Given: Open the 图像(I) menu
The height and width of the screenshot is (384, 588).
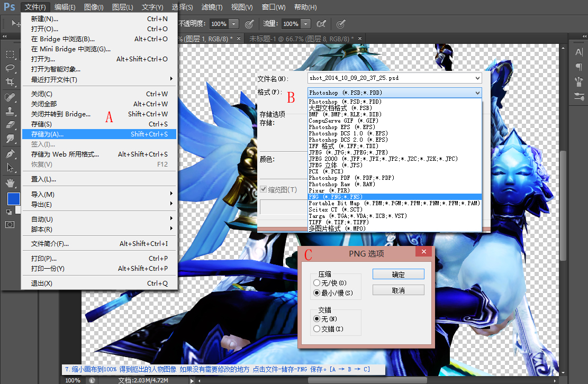Looking at the screenshot, I should [94, 7].
